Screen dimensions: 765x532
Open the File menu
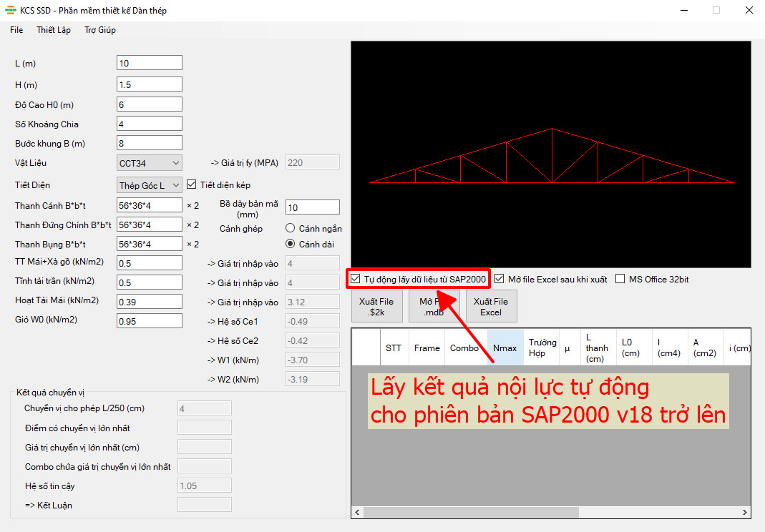click(x=16, y=30)
